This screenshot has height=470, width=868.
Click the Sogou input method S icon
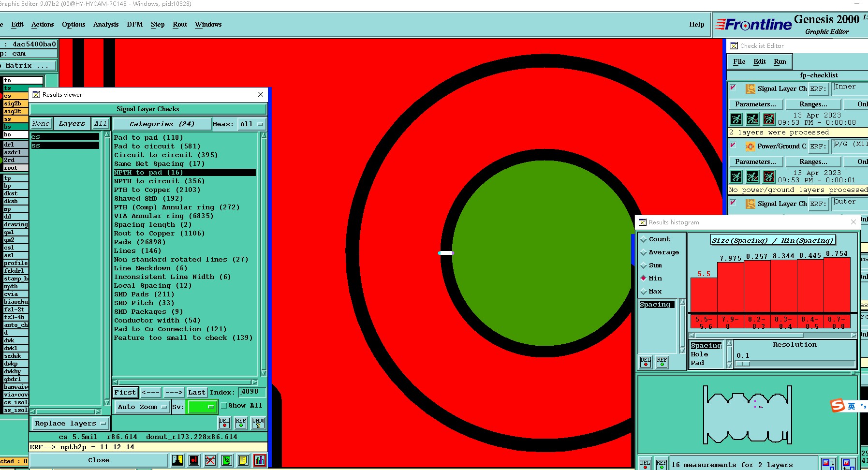pos(838,406)
